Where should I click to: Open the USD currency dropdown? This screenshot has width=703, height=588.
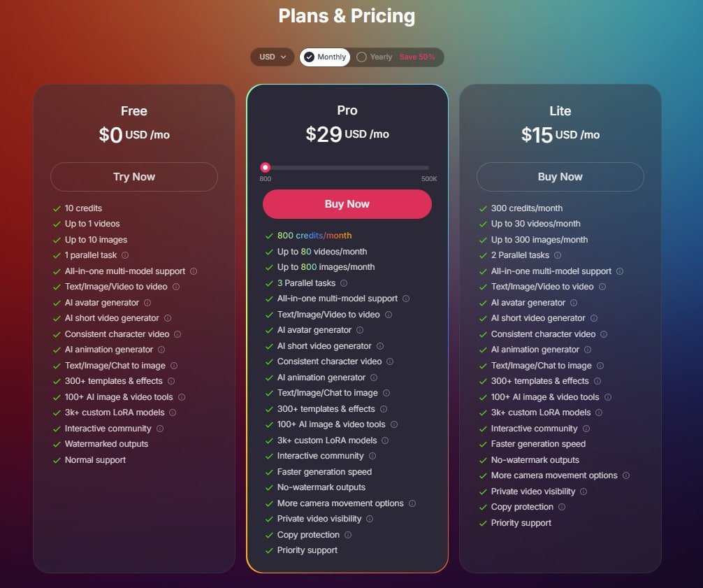coord(273,57)
